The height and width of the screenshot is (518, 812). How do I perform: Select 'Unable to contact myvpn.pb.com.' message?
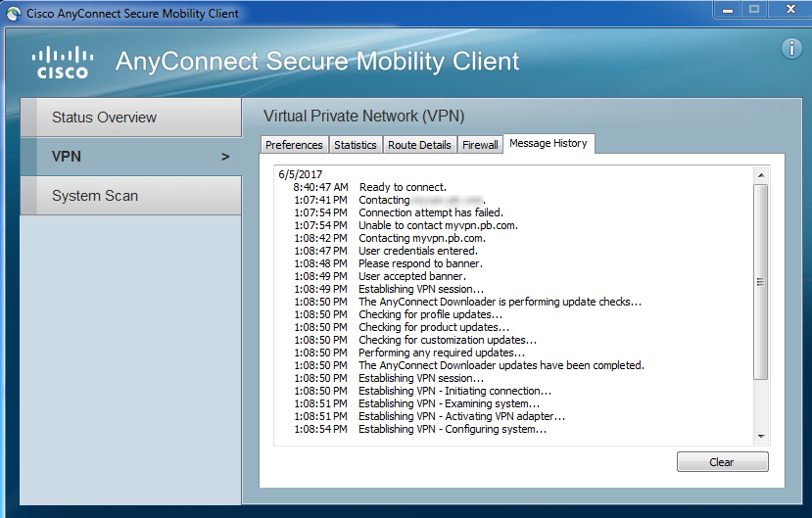click(x=438, y=225)
